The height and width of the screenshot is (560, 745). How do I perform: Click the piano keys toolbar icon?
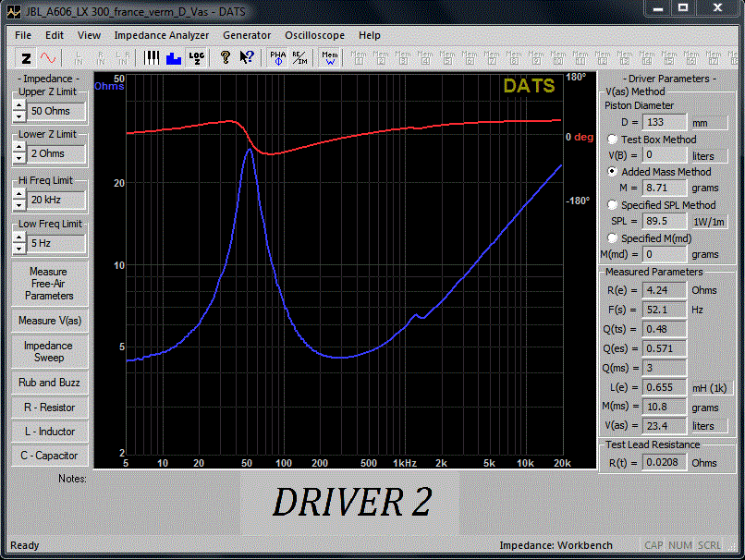[x=152, y=58]
